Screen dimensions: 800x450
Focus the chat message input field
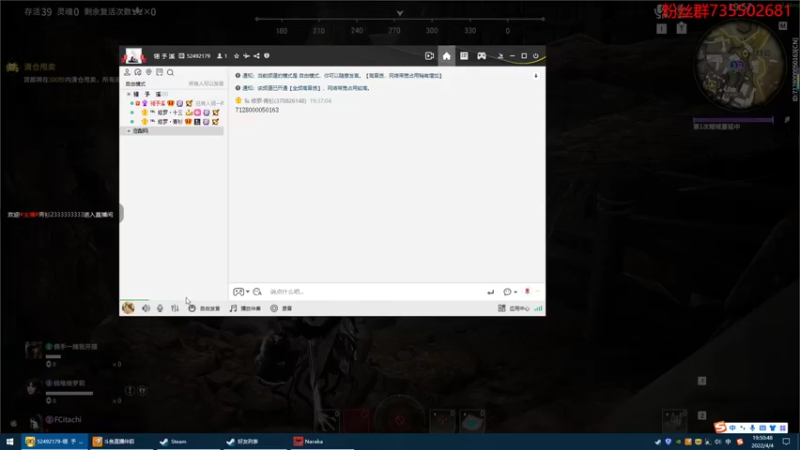[375, 292]
